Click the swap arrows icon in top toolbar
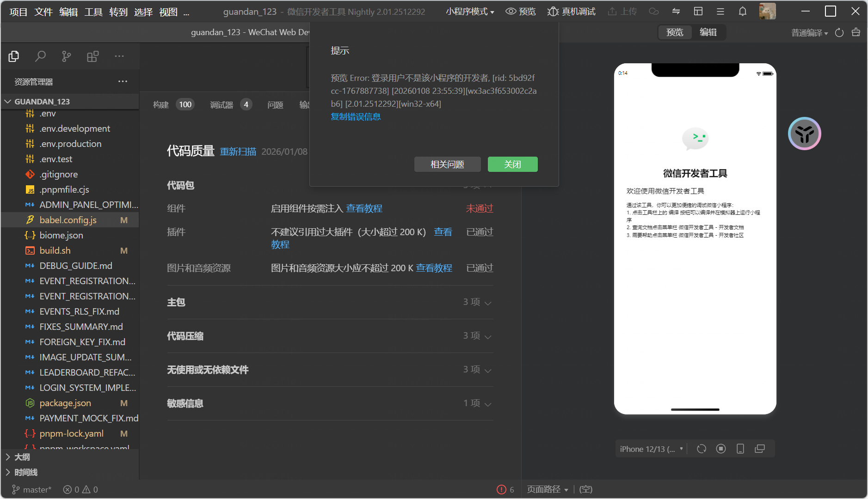The image size is (868, 499). point(676,12)
